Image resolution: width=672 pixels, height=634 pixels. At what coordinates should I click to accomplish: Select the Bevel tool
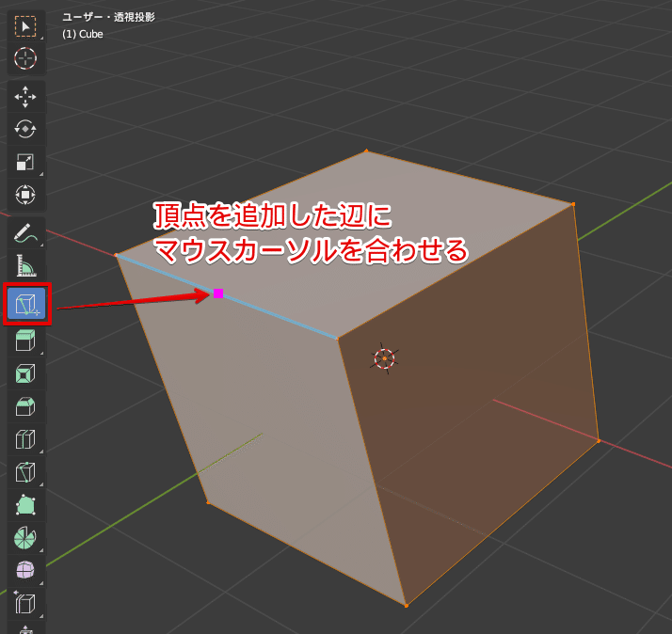coord(25,406)
